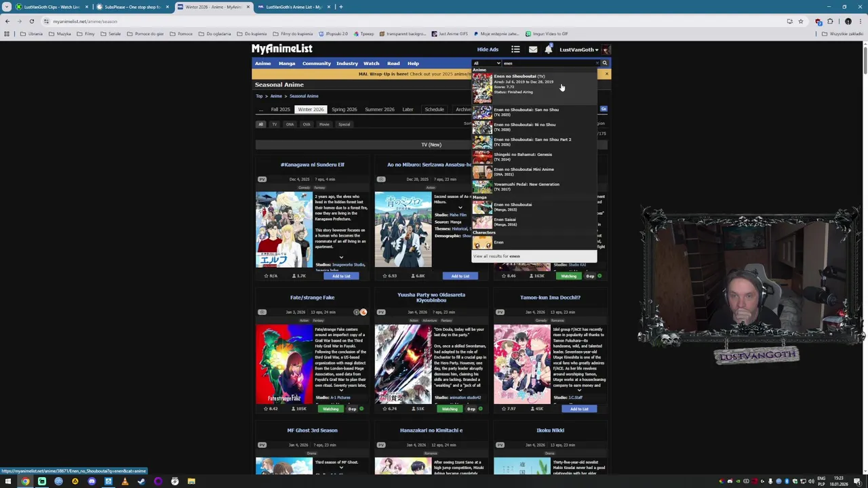Expand synopsis of Fate/strange Fake card
The image size is (868, 488).
(x=340, y=391)
